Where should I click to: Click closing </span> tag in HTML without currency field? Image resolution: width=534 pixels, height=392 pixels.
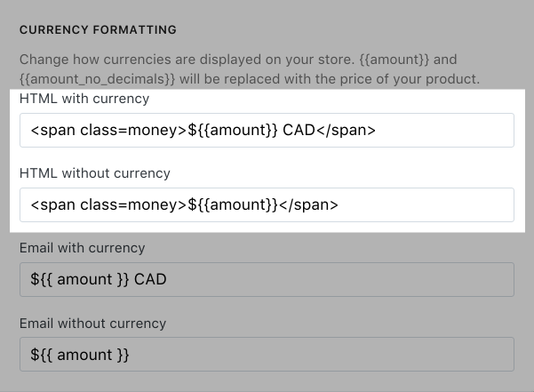click(308, 204)
